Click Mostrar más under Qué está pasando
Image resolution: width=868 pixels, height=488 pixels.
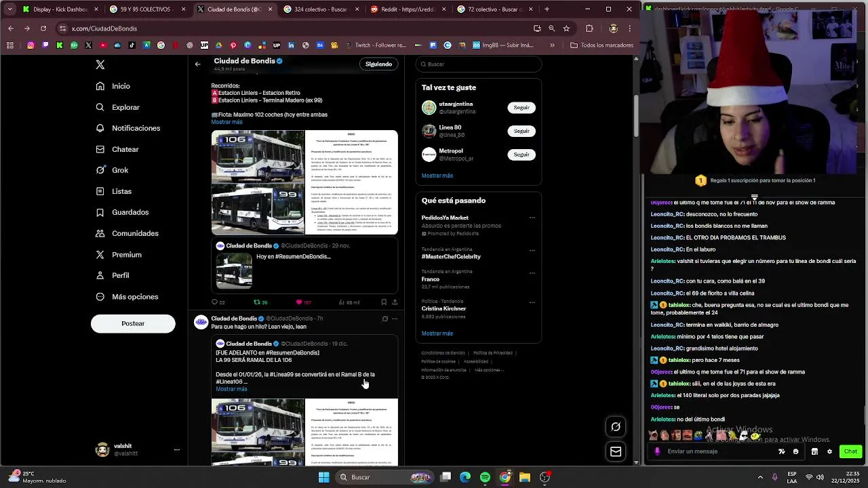click(x=437, y=333)
